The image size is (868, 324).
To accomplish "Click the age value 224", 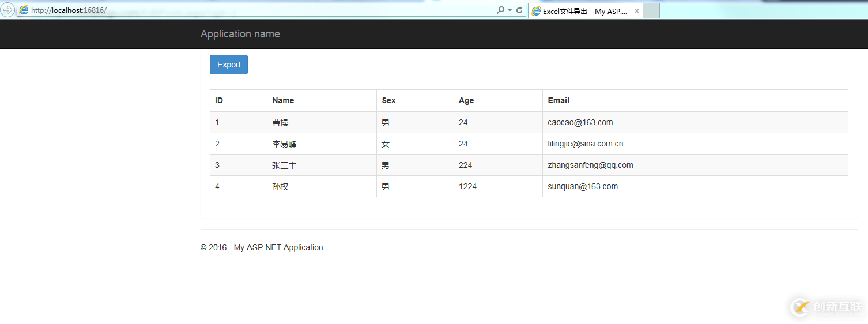I will (466, 165).
